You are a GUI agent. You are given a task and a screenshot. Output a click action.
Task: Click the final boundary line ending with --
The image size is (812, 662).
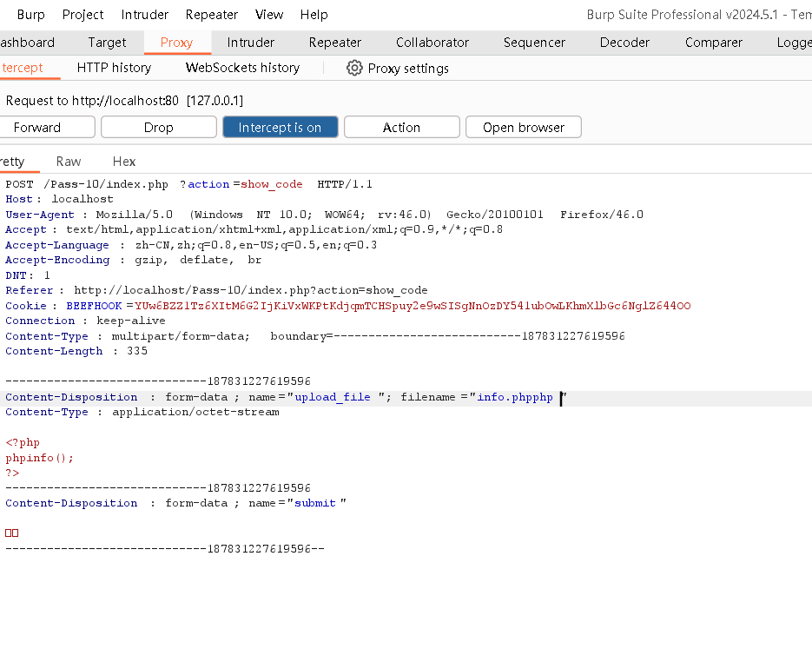pyautogui.click(x=165, y=549)
